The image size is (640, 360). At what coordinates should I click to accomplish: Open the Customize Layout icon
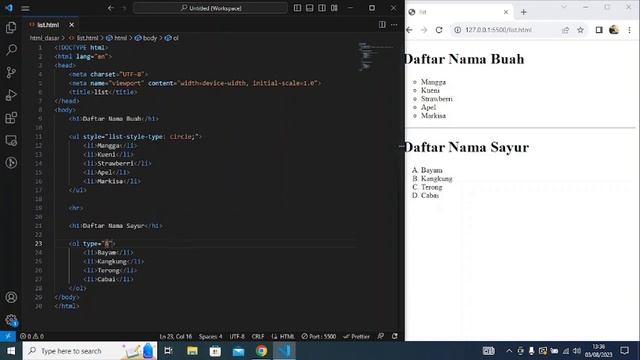coord(334,8)
